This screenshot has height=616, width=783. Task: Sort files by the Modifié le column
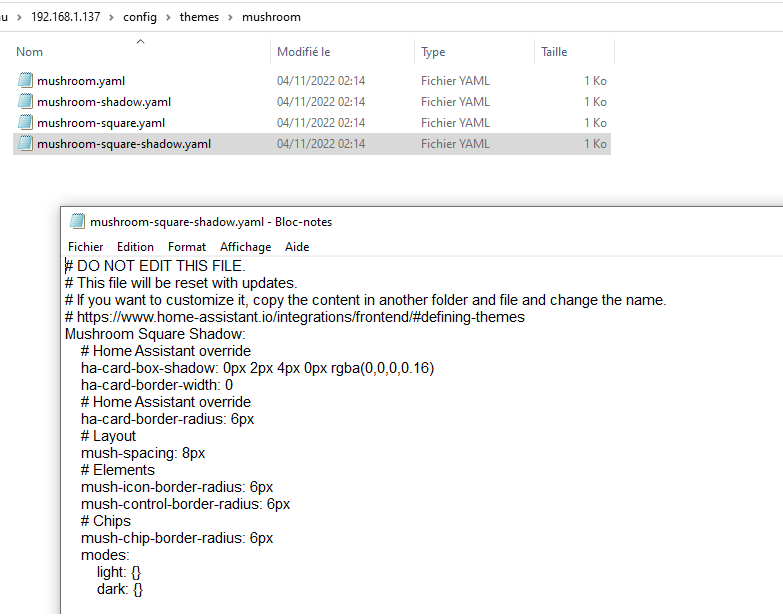coord(303,52)
